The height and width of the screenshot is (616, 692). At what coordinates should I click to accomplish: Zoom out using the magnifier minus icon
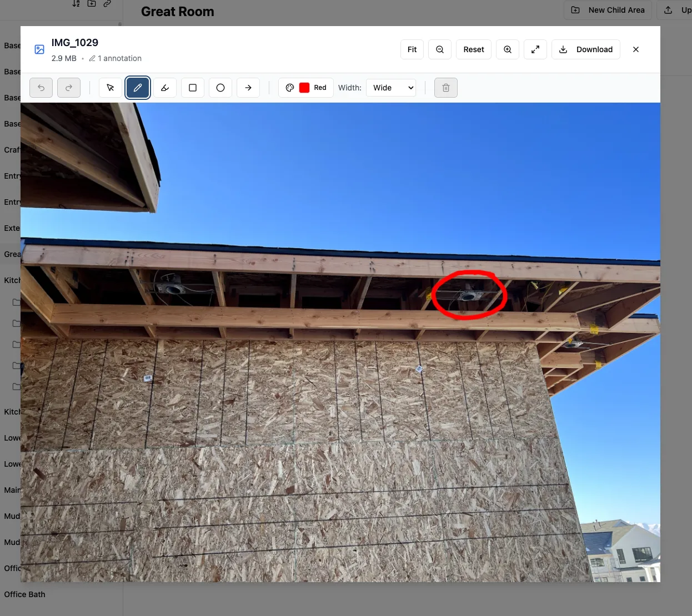tap(440, 49)
